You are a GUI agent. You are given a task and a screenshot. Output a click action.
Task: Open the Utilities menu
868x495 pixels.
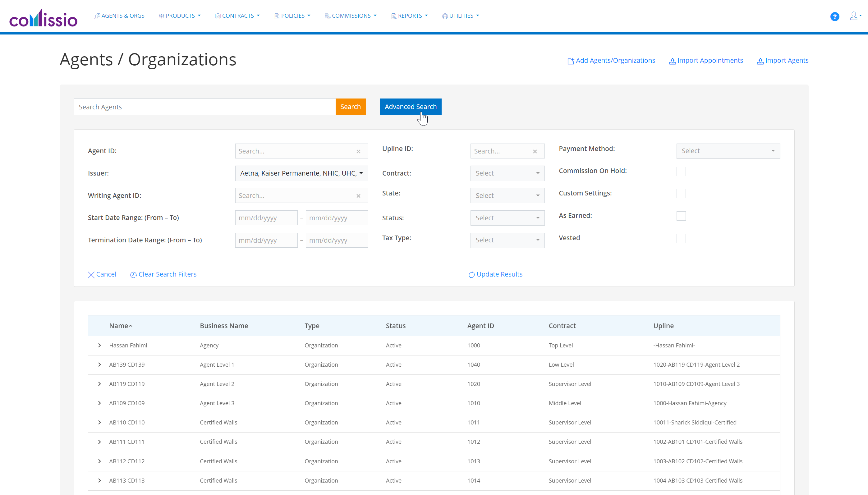[x=460, y=16]
